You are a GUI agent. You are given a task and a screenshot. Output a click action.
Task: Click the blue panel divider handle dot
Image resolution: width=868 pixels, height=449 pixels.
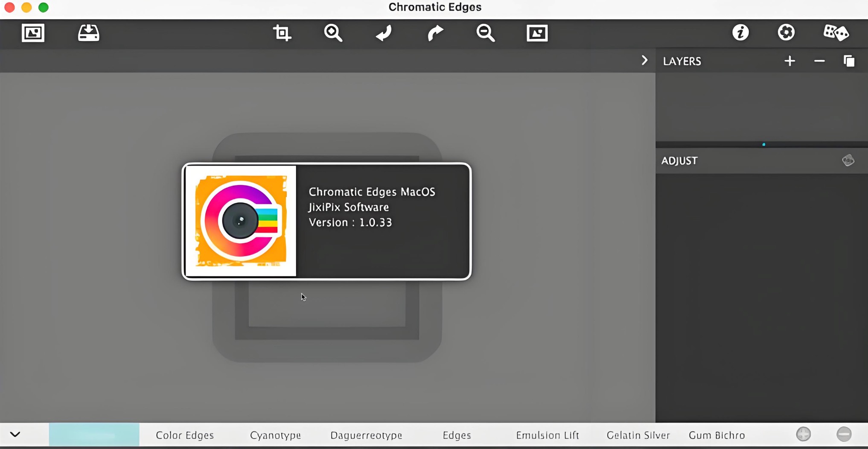764,144
